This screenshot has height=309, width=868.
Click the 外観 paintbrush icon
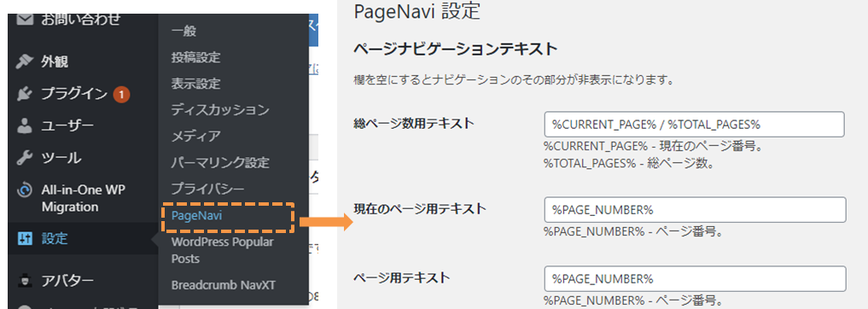pyautogui.click(x=25, y=61)
